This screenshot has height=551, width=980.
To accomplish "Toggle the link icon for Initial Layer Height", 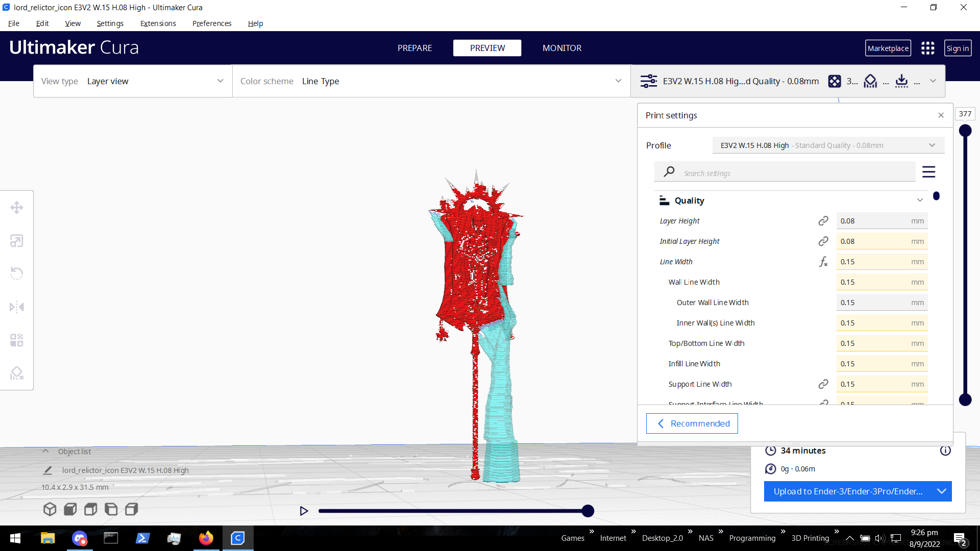I will 823,241.
